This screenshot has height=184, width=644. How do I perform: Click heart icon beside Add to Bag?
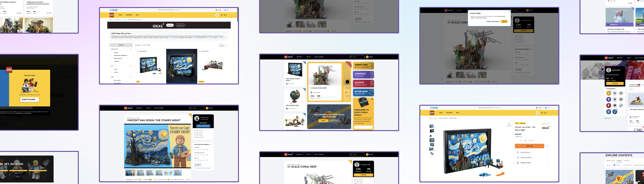pyautogui.click(x=547, y=146)
